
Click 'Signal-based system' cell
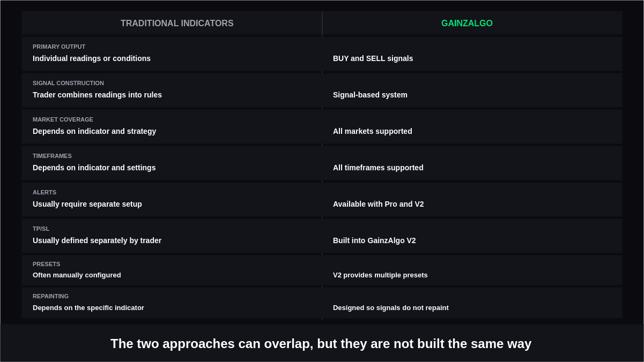point(370,95)
